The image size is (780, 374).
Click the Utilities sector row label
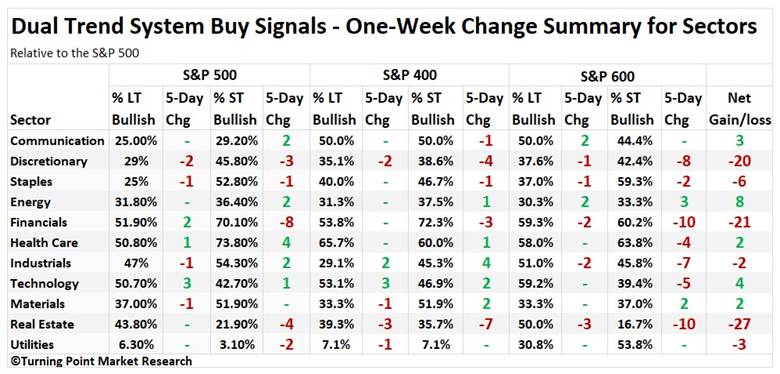coord(32,345)
